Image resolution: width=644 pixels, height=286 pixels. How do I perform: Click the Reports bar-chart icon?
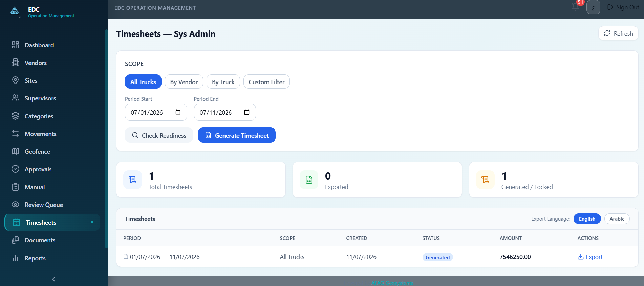[x=16, y=258]
